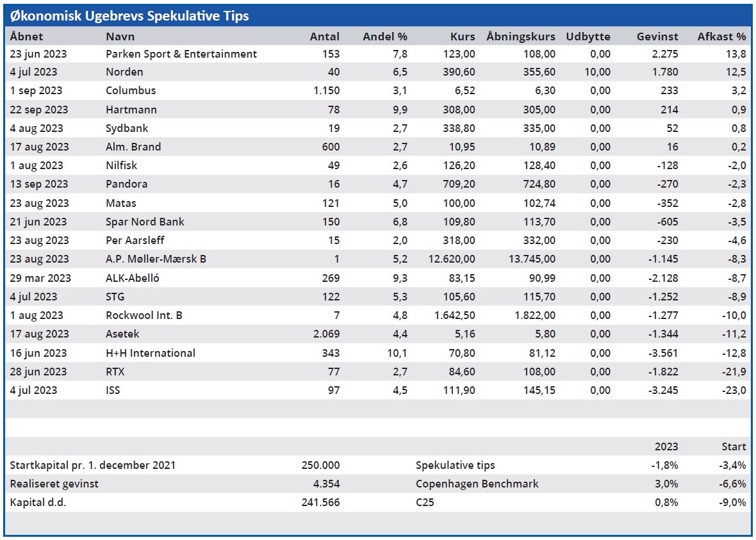Image resolution: width=756 pixels, height=540 pixels.
Task: Click the Norden stock name
Action: [124, 72]
